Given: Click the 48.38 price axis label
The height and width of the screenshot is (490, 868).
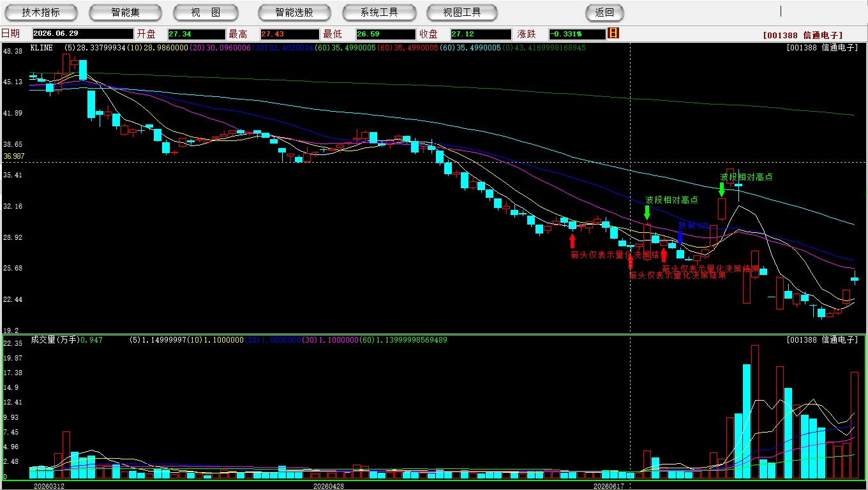Looking at the screenshot, I should [13, 51].
